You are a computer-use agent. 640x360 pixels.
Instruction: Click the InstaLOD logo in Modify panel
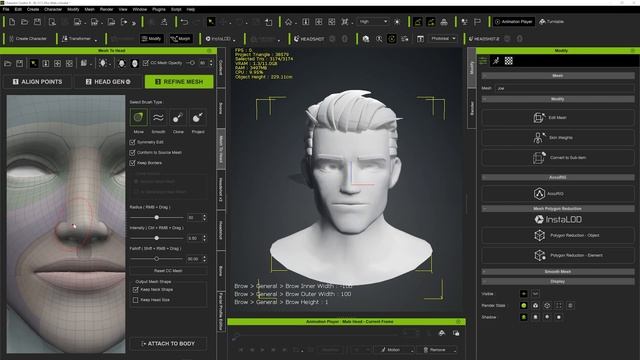pyautogui.click(x=558, y=220)
